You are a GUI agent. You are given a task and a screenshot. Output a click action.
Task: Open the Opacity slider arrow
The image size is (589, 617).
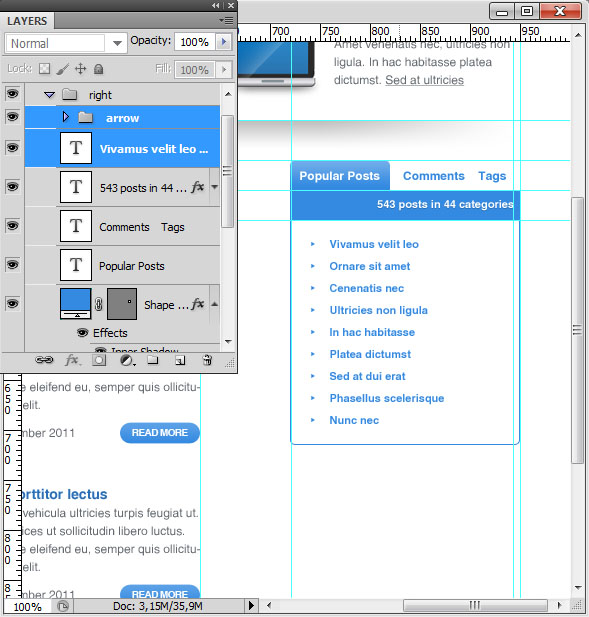click(x=224, y=42)
